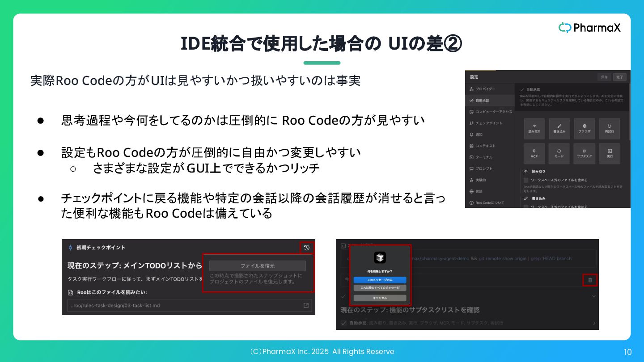Select 自動承認 in settings sidebar
Screen dimensions: 644x362
(490, 100)
